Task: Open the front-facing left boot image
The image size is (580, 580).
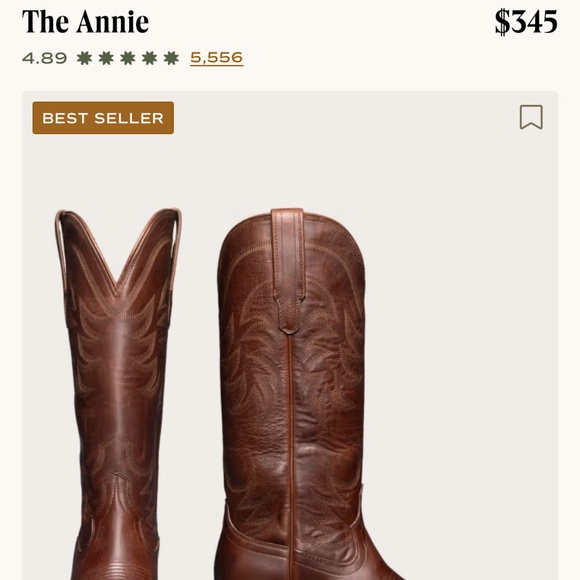Action: click(x=118, y=394)
